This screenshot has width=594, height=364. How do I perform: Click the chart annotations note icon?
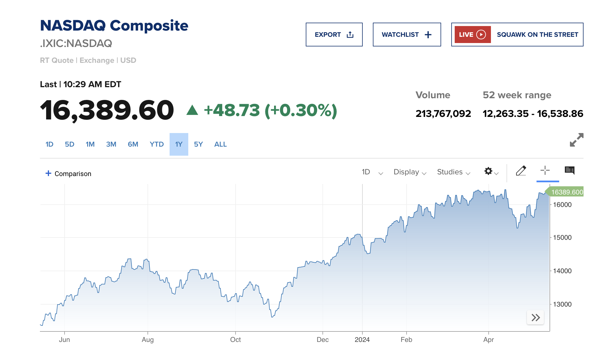[569, 170]
